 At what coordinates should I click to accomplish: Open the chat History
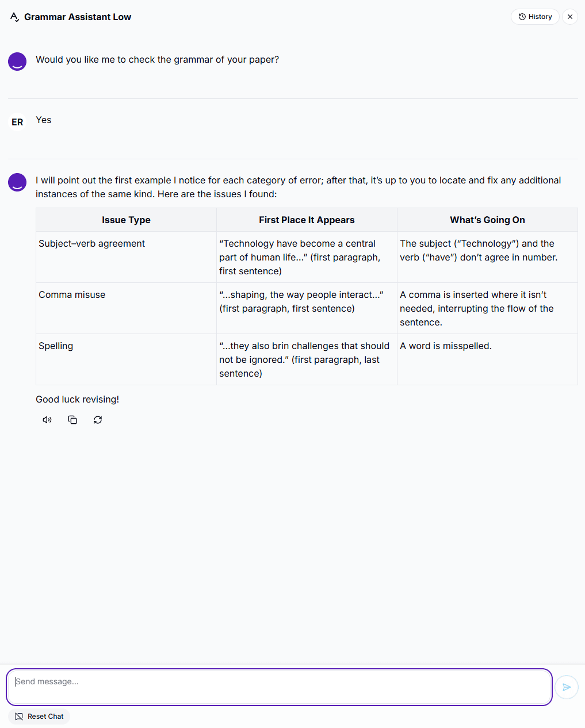click(x=535, y=17)
